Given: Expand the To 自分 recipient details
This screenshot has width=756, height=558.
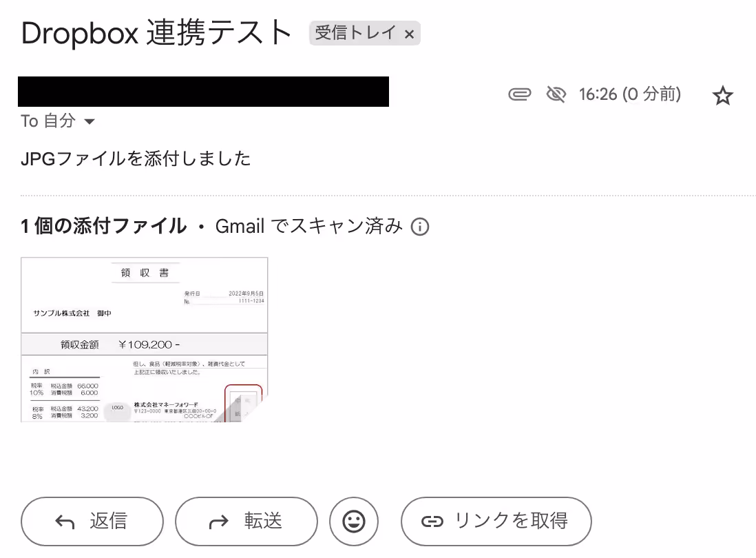Looking at the screenshot, I should click(x=90, y=121).
